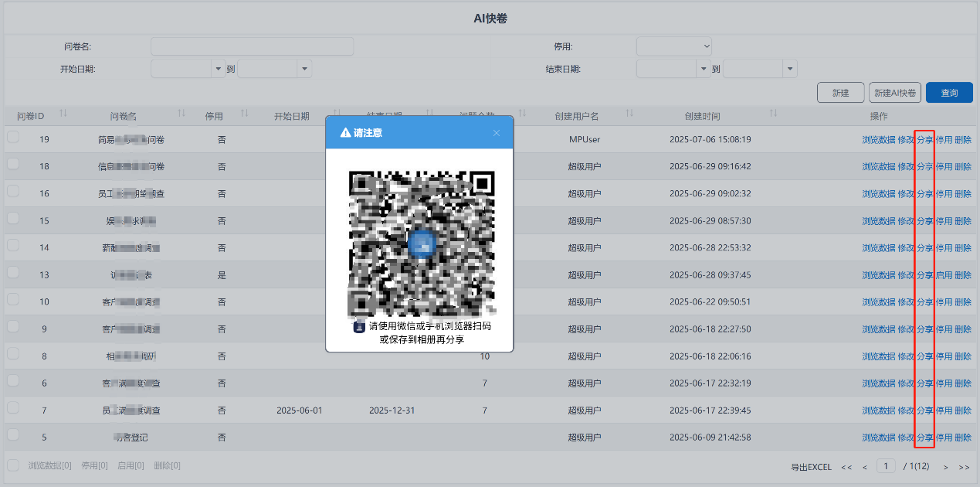This screenshot has height=487, width=980.
Task: Toggle the select-all checkbox in the footer
Action: click(13, 465)
